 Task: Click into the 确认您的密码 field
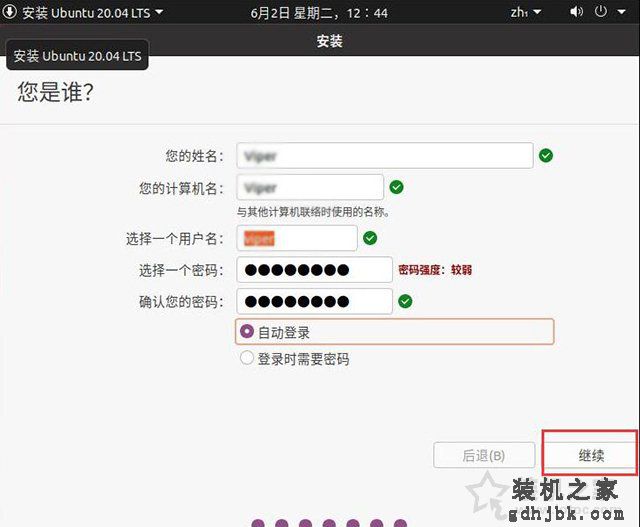(x=314, y=301)
